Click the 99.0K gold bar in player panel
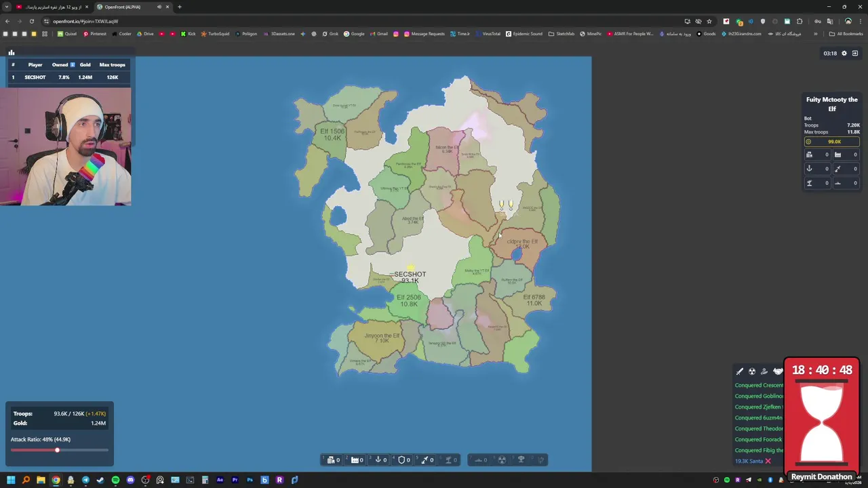This screenshot has width=868, height=488. click(831, 142)
